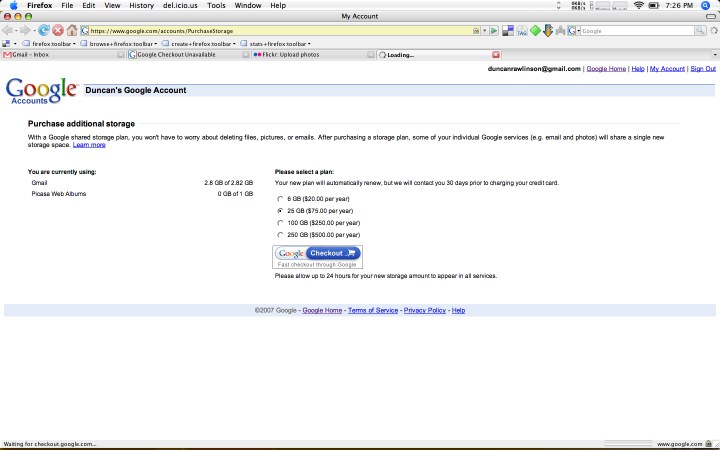The width and height of the screenshot is (720, 450).
Task: Expand the browse+firefox:toolbar bookmark folder
Action: [x=118, y=44]
